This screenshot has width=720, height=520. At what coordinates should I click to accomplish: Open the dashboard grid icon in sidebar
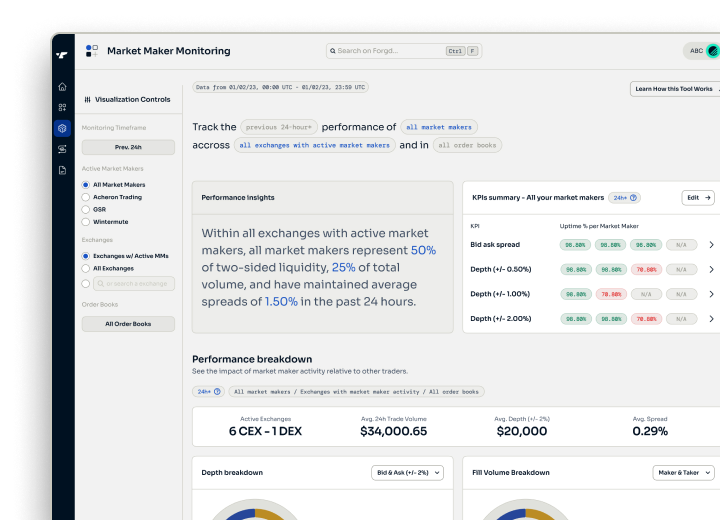click(x=62, y=107)
